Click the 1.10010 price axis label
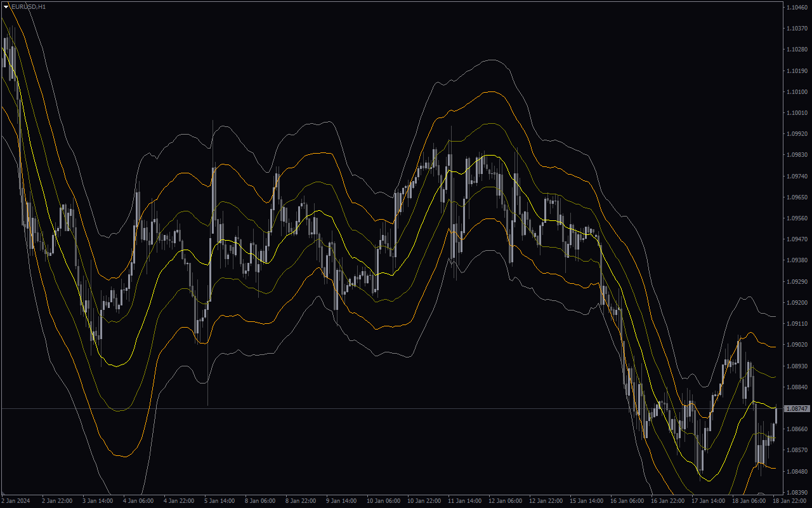Image resolution: width=812 pixels, height=508 pixels. [797, 113]
